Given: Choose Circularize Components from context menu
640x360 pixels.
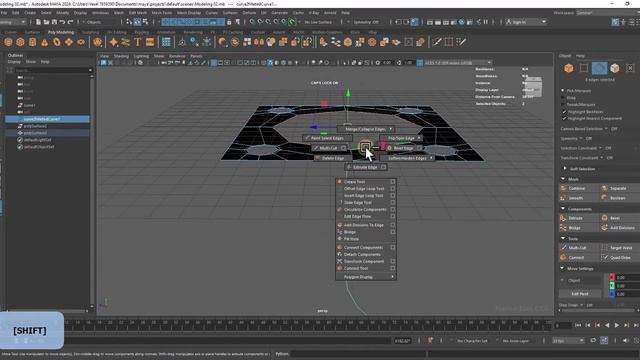Looking at the screenshot, I should point(366,209).
